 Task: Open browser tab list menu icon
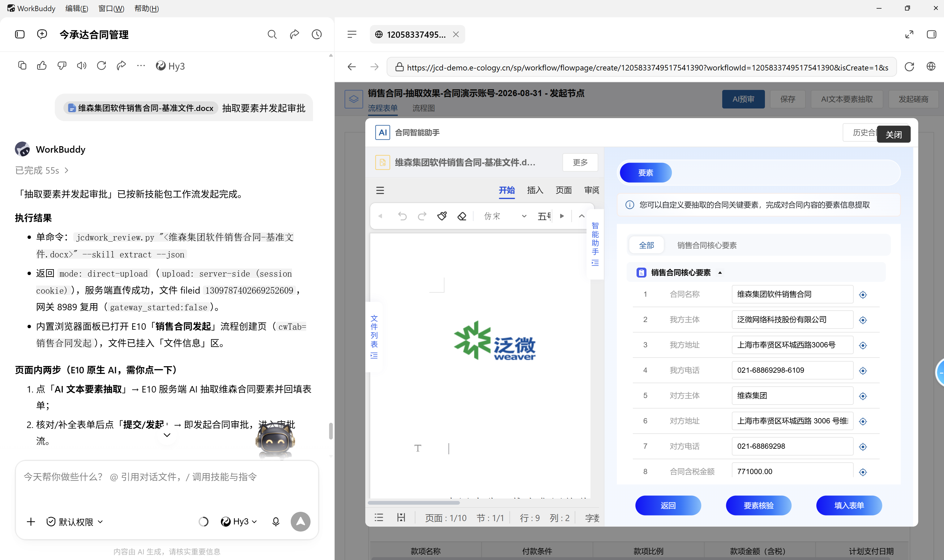point(352,34)
